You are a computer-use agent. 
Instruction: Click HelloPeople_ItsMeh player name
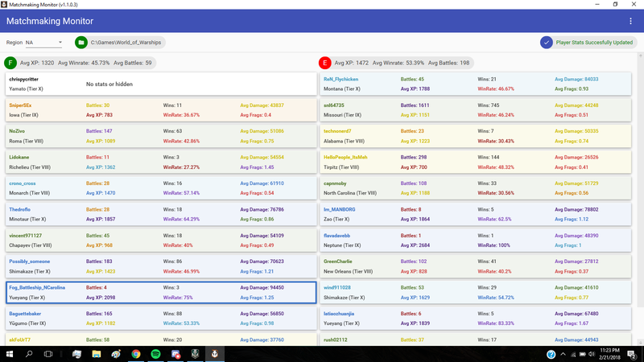(x=345, y=157)
